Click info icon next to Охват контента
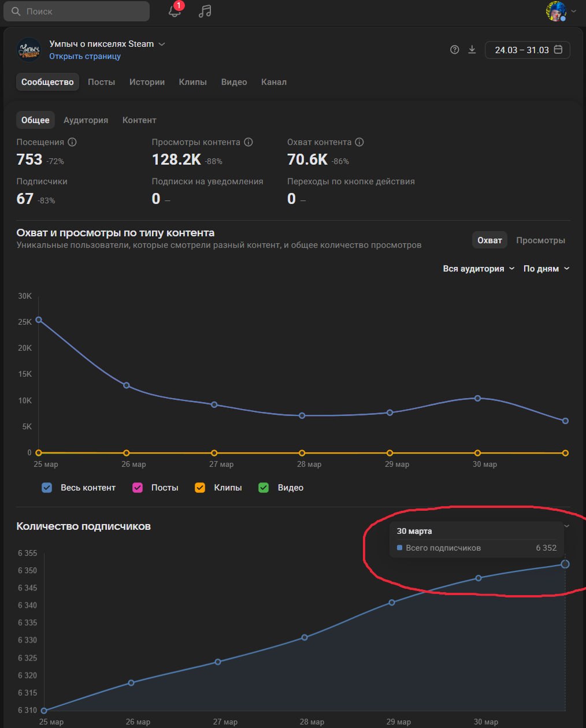This screenshot has height=728, width=586. coord(359,142)
